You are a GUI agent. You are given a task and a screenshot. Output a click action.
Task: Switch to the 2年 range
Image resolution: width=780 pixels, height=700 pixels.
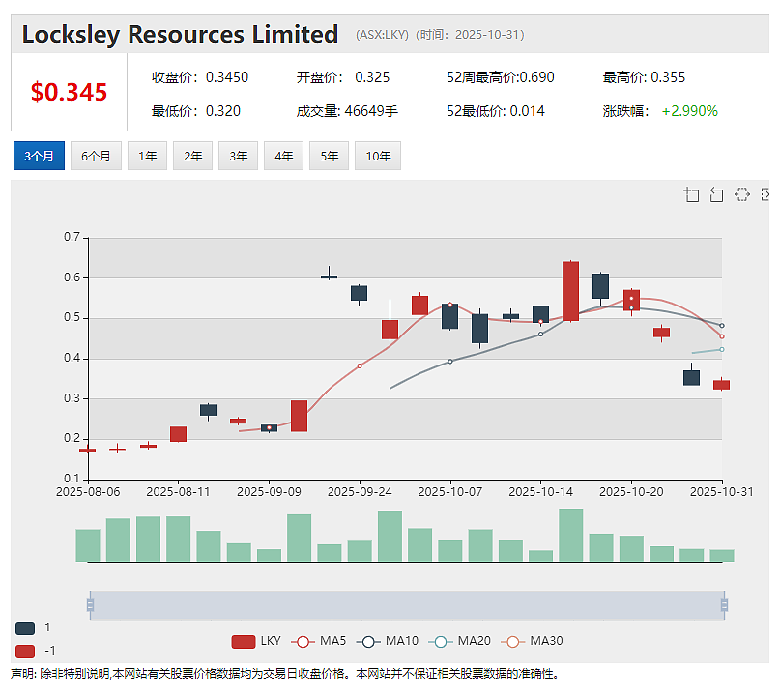click(x=193, y=156)
